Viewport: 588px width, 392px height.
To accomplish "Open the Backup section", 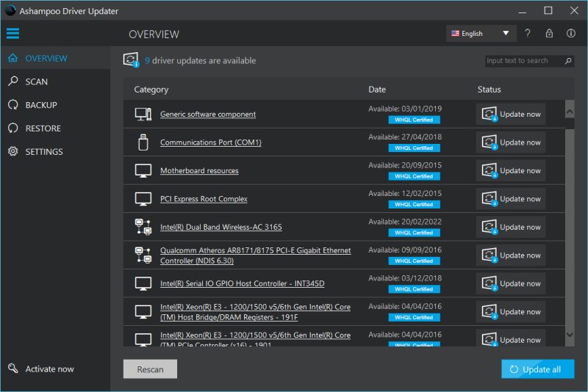I will pyautogui.click(x=40, y=105).
